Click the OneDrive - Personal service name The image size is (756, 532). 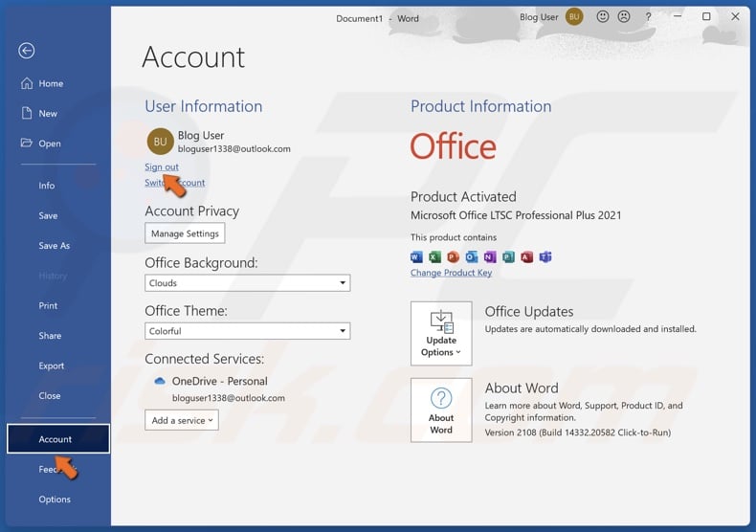(x=219, y=381)
